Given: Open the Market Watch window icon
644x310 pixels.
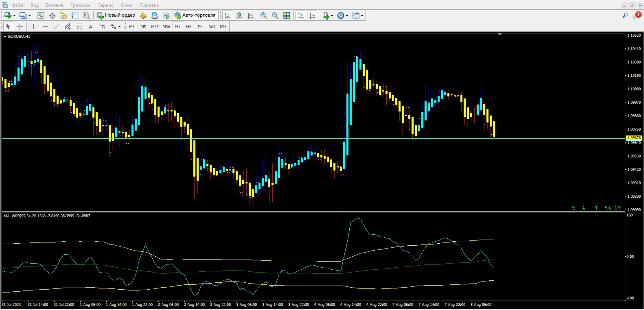Looking at the screenshot, I should pos(41,15).
